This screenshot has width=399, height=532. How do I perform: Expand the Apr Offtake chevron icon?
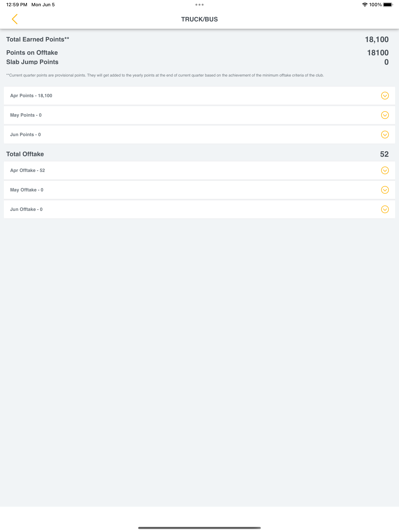(385, 171)
